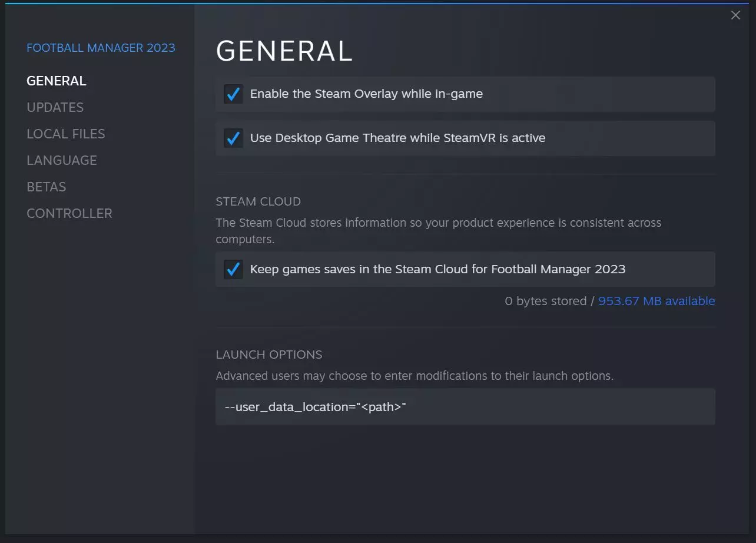Show CONTROLLER settings
The image size is (756, 543).
click(69, 213)
